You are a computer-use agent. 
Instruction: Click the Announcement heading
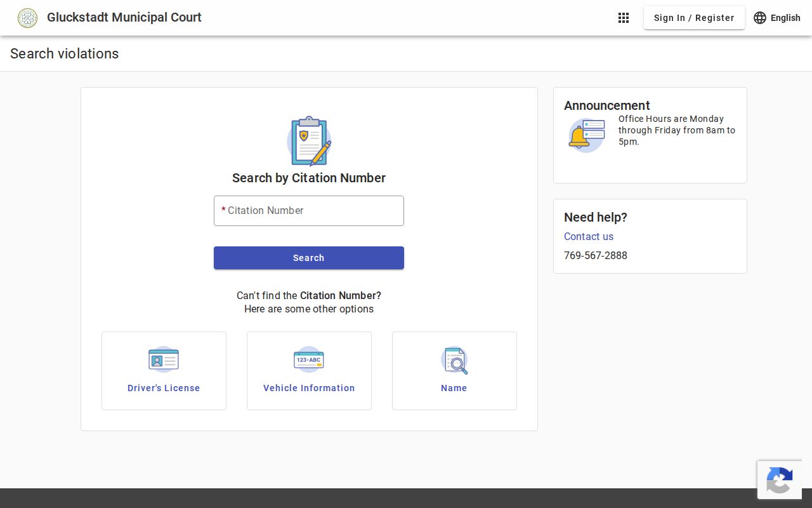607,105
